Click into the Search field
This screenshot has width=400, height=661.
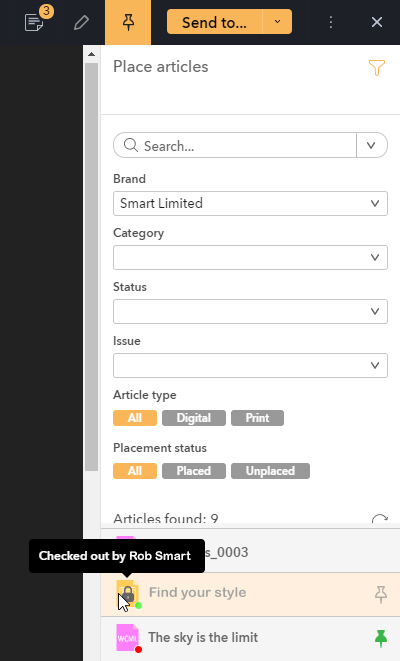pos(235,145)
